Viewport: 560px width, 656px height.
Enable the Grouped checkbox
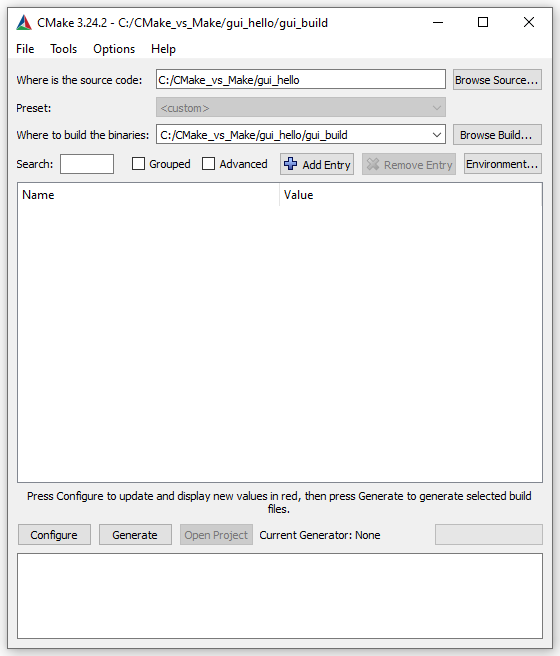138,164
